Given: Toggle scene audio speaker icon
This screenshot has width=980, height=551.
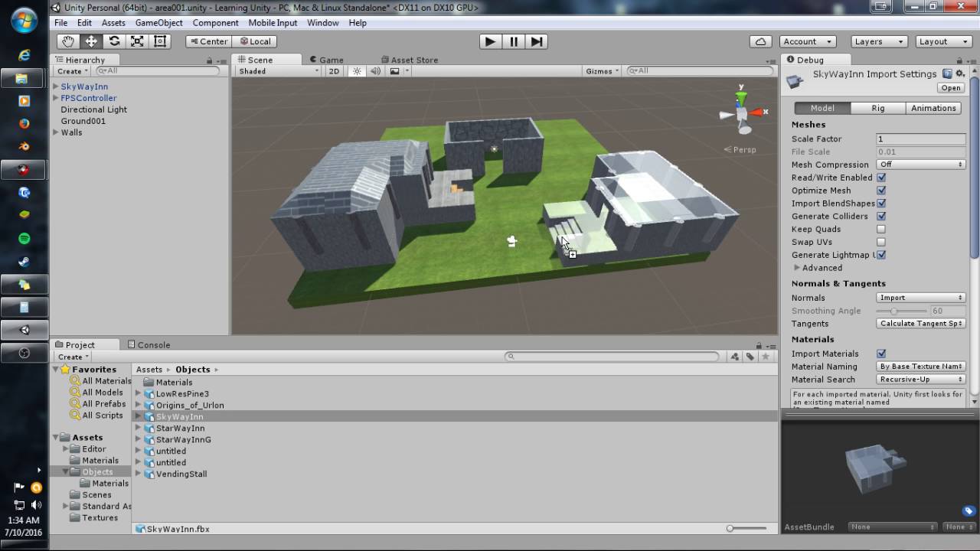Looking at the screenshot, I should [376, 71].
